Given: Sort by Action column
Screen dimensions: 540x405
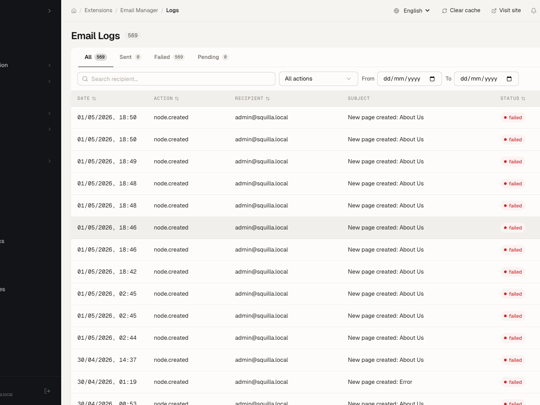Looking at the screenshot, I should [x=166, y=98].
